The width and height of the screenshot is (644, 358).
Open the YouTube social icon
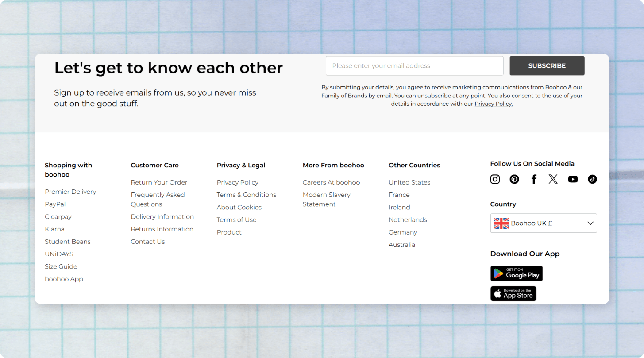[573, 179]
